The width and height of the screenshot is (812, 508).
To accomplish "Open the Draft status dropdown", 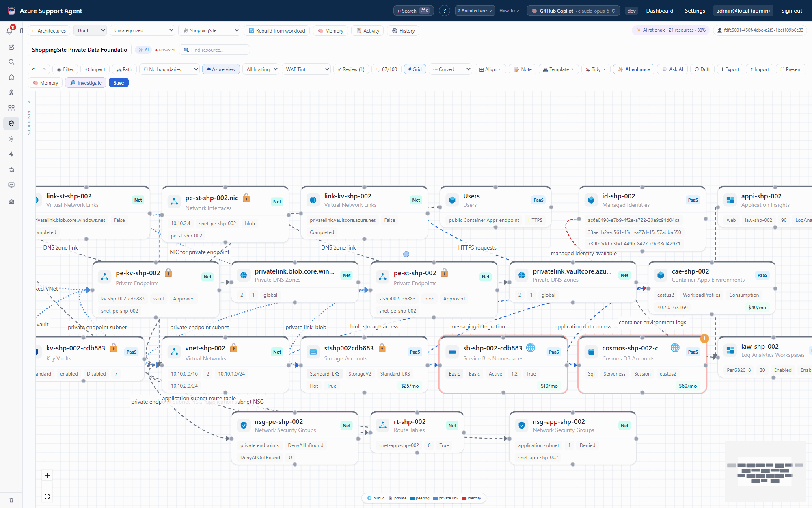I will (x=91, y=30).
